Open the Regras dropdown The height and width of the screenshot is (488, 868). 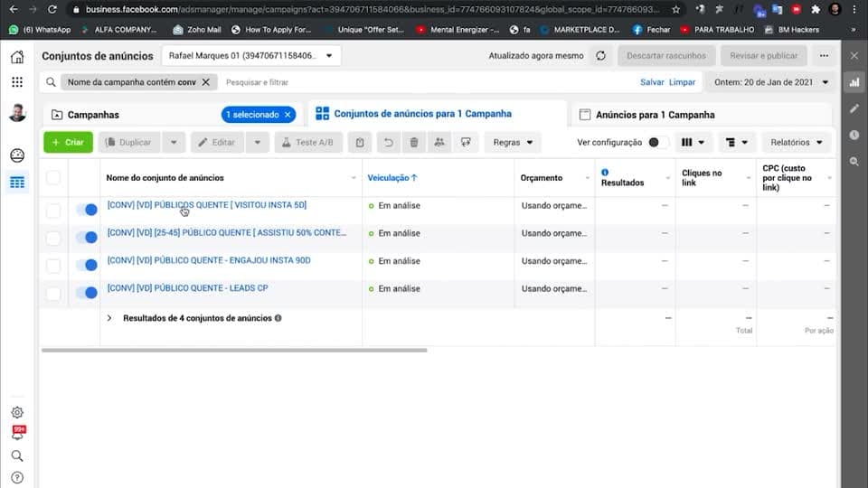513,142
